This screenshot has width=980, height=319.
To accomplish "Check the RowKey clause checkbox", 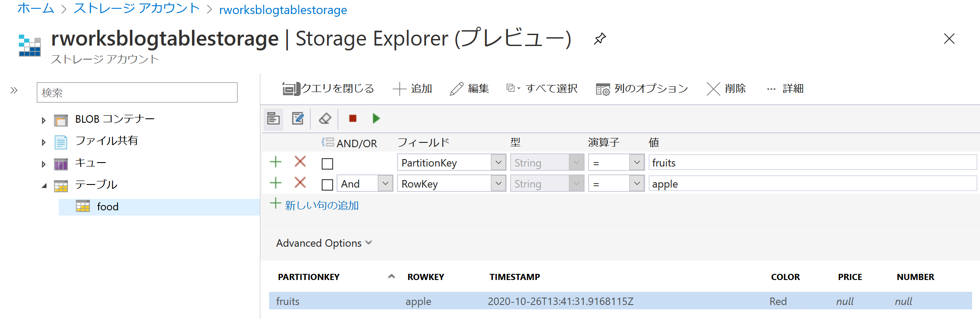I will tap(327, 185).
